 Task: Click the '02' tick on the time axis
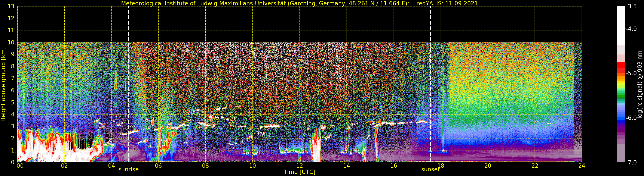tap(64, 166)
